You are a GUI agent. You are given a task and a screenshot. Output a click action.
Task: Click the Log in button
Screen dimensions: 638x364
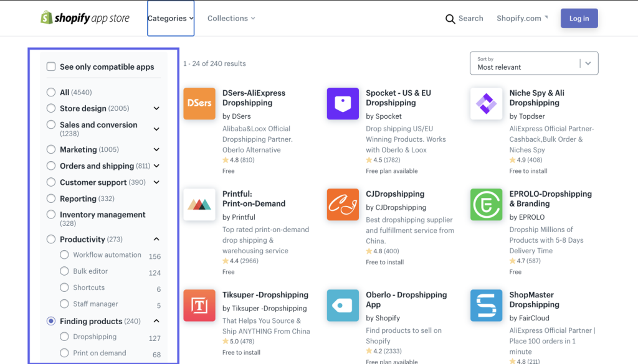(x=579, y=18)
